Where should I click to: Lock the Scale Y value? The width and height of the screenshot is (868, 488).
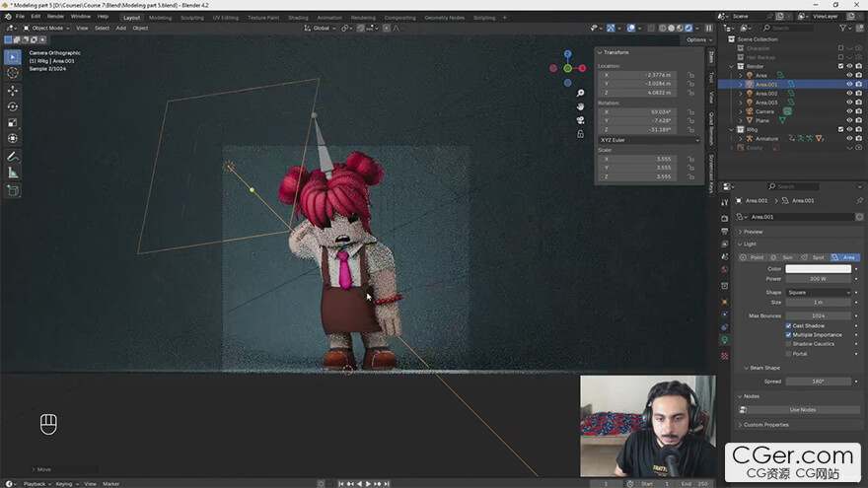[690, 168]
